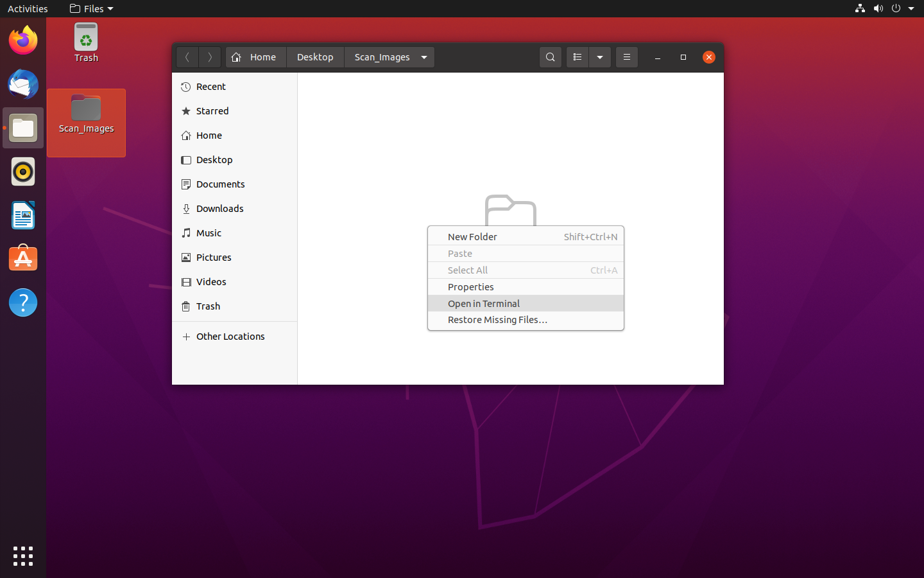Viewport: 924px width, 578px height.
Task: Expand the Scan_Images path bar dropdown
Action: (x=424, y=57)
